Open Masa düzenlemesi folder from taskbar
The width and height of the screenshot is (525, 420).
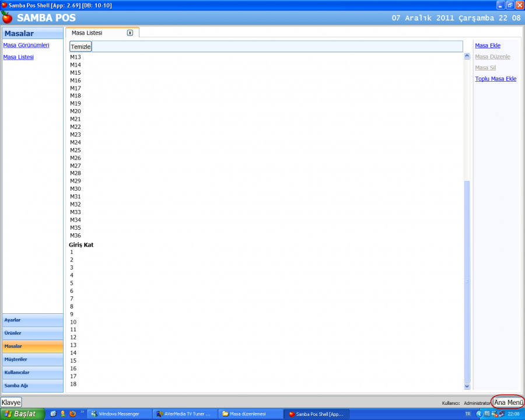[250, 414]
